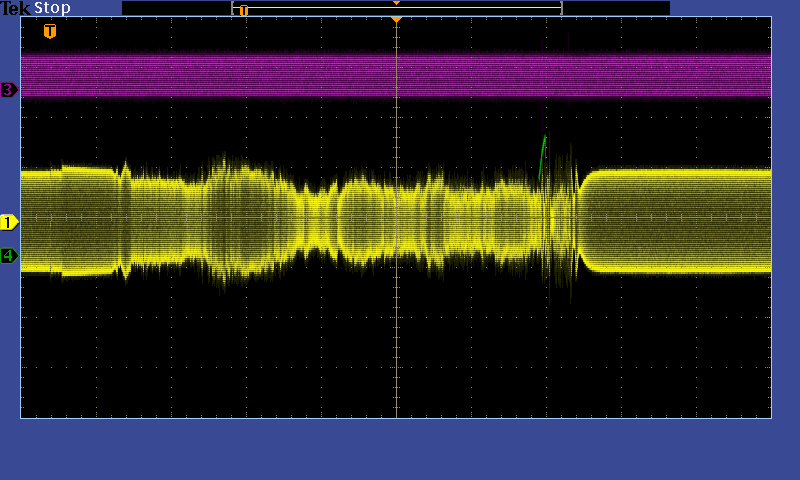Click the empty black graticule area below waveforms
The width and height of the screenshot is (800, 480).
250,360
